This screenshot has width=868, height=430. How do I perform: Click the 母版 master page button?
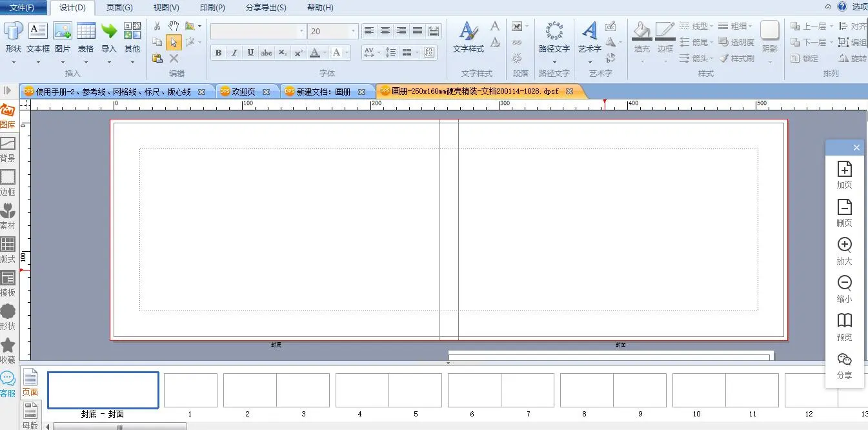pos(30,415)
